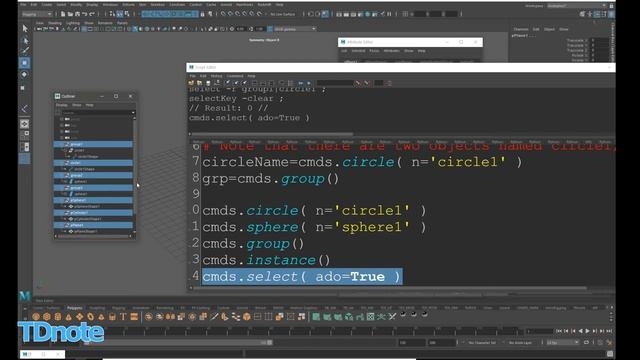The image size is (640, 360).
Task: Collapse the pCylinderShape1 row expander in the Outliner
Action: pyautogui.click(x=65, y=219)
